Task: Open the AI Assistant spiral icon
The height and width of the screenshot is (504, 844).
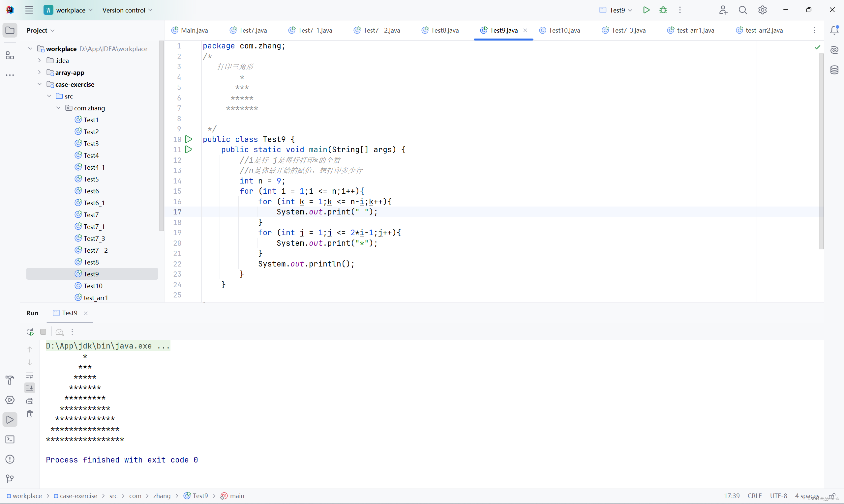Action: coord(834,50)
